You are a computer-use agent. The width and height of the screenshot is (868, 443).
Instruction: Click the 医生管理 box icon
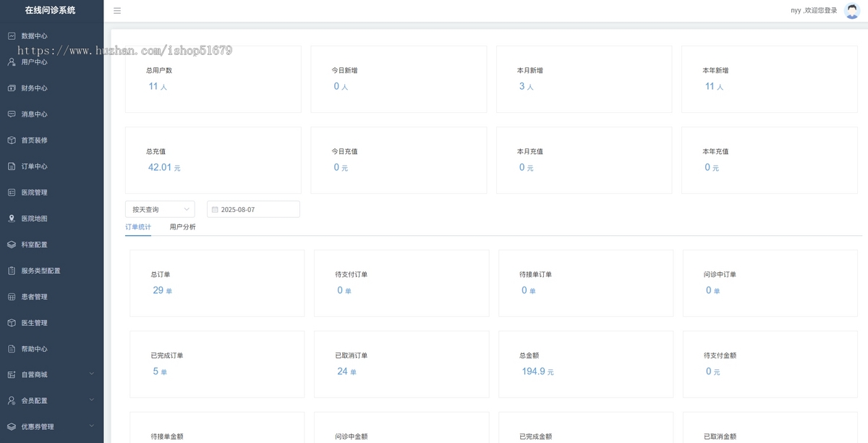12,322
